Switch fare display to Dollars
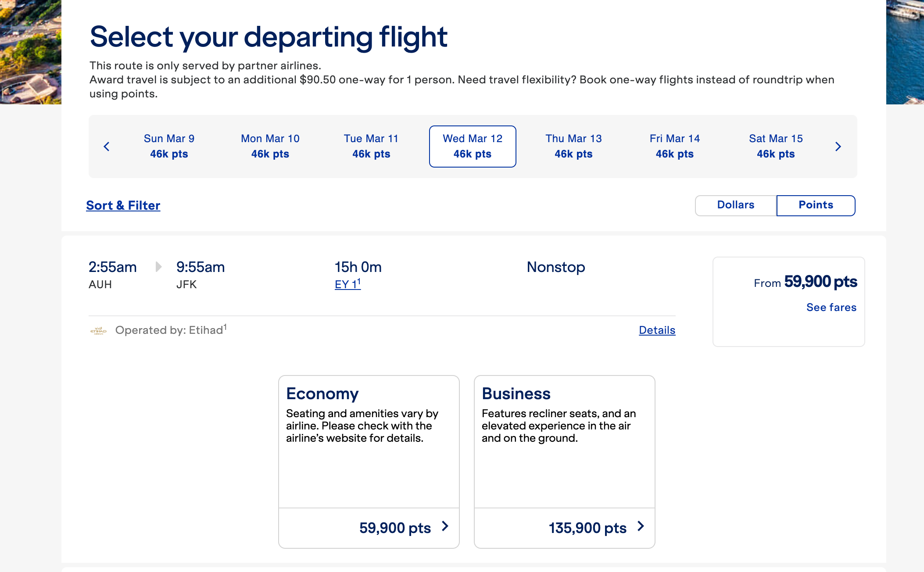Screen dimensions: 924x572 (x=735, y=205)
